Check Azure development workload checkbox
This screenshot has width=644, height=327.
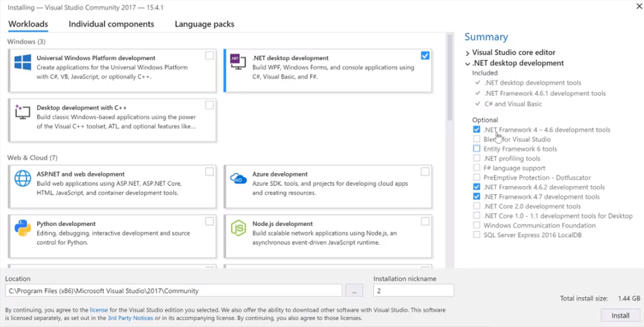(425, 172)
